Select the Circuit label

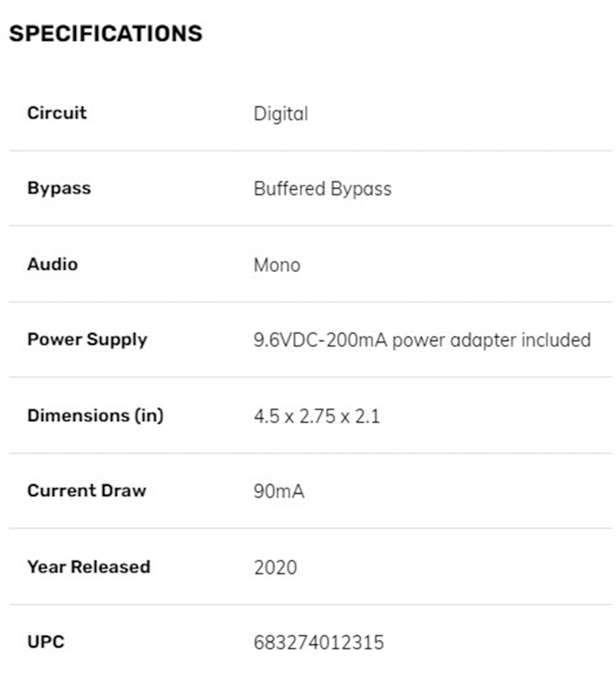(57, 113)
